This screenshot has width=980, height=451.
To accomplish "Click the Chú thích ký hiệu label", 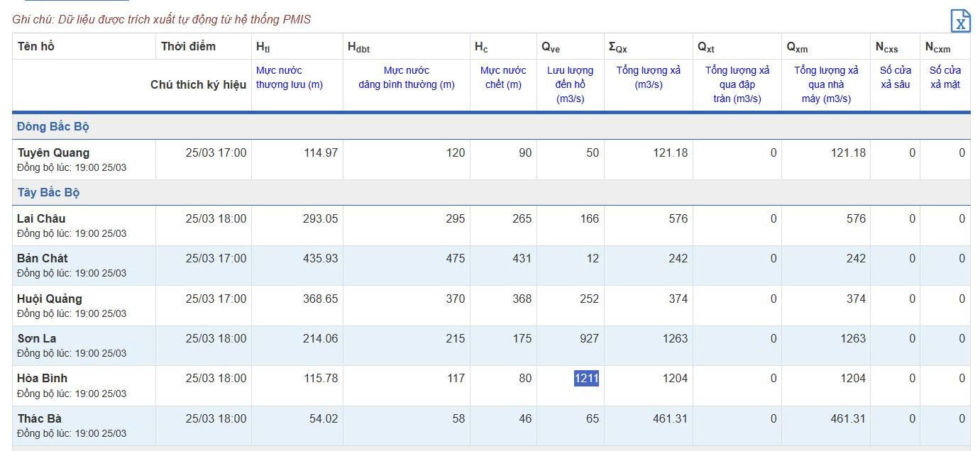I will [x=199, y=84].
